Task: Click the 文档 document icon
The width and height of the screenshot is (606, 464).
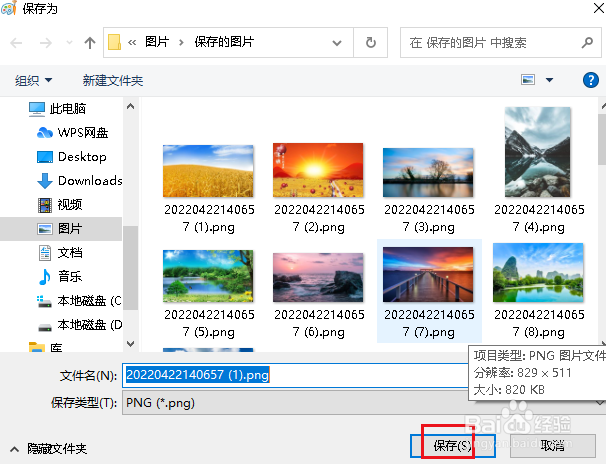Action: [x=45, y=253]
